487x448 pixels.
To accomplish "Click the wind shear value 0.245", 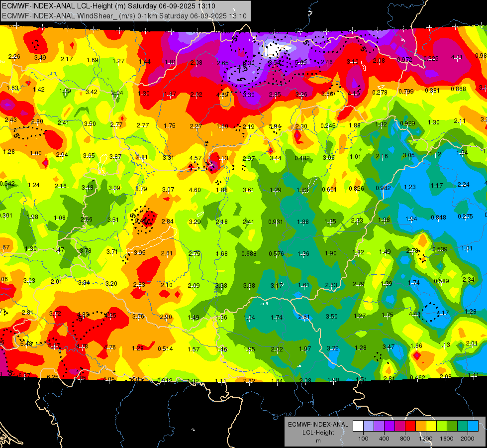I will coord(328,125).
